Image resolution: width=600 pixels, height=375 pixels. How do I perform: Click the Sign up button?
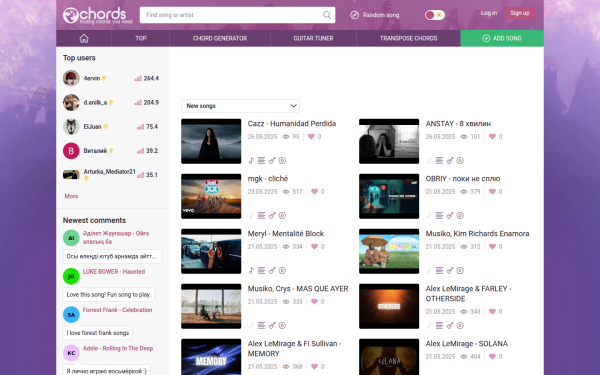pyautogui.click(x=520, y=13)
